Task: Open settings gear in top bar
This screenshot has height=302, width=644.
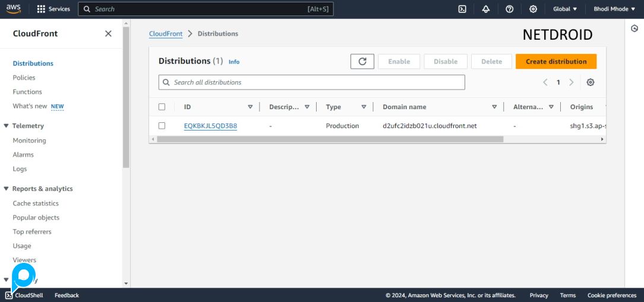Action: (x=533, y=9)
